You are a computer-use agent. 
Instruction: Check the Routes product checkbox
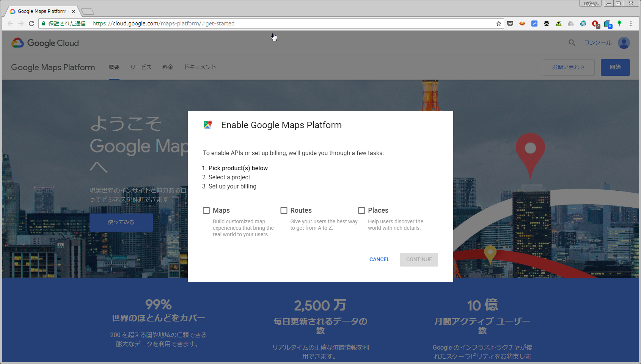(x=284, y=210)
